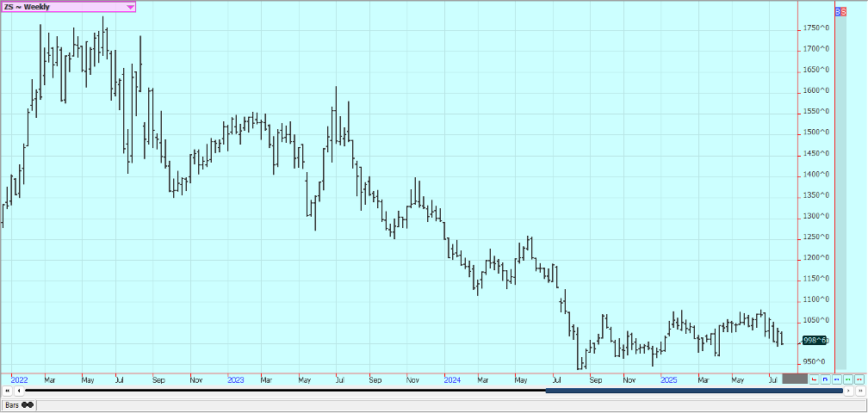Step chart left with single left arrow
This screenshot has width=868, height=413.
pyautogui.click(x=19, y=391)
